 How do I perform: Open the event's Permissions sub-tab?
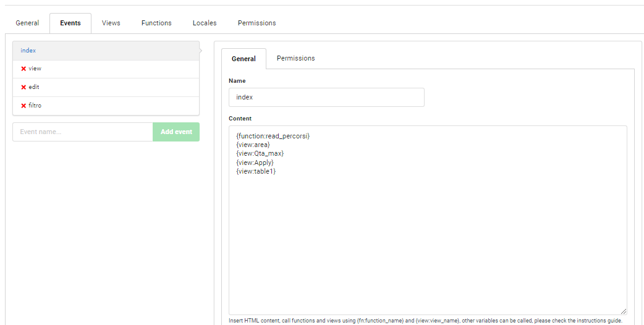[295, 58]
